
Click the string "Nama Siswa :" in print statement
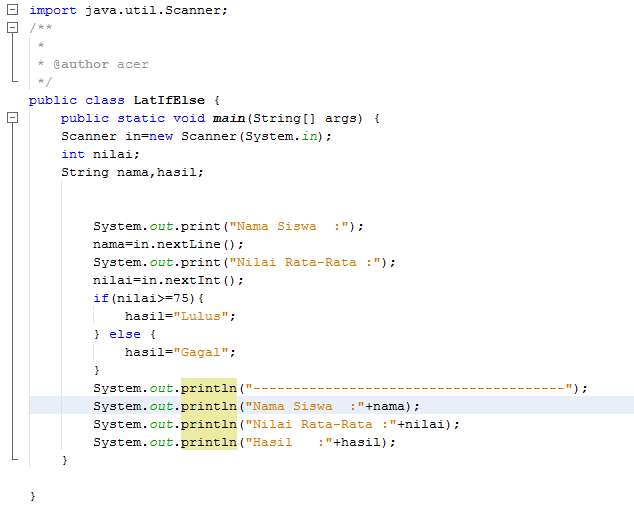tap(289, 226)
